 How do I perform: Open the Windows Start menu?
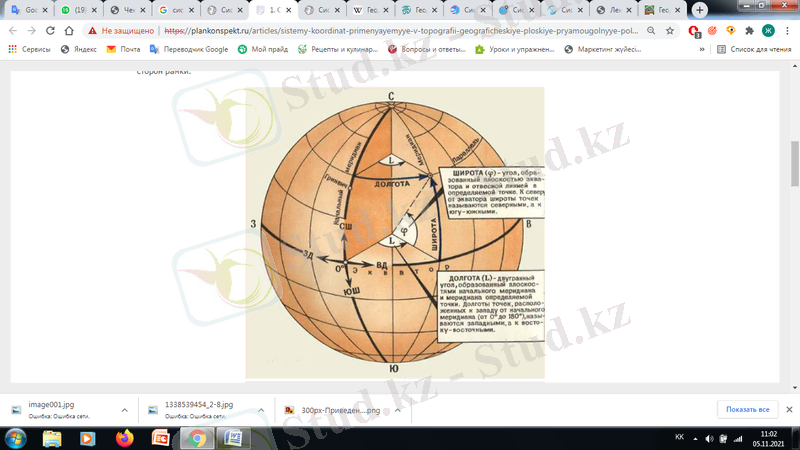coord(17,438)
